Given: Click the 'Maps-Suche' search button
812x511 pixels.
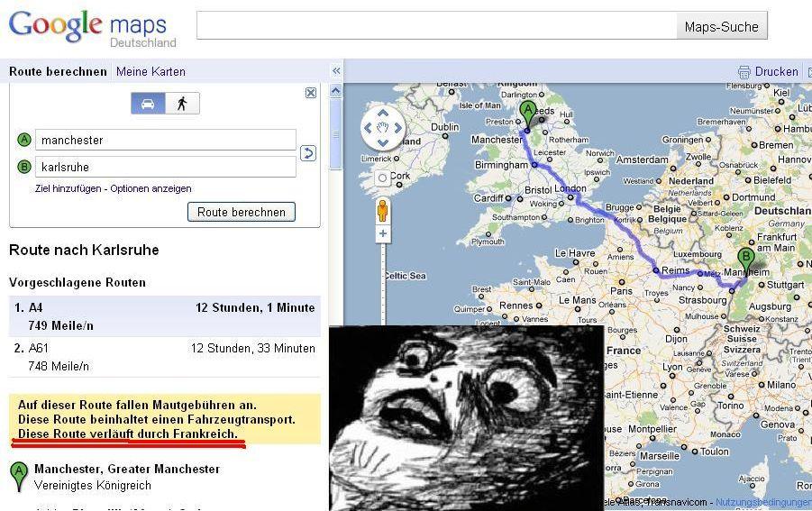Looking at the screenshot, I should (721, 27).
